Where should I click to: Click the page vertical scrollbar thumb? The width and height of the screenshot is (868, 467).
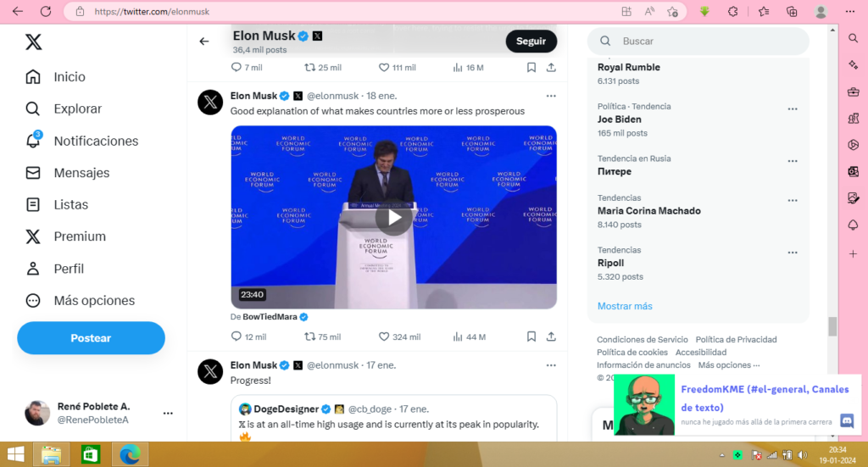pyautogui.click(x=832, y=326)
